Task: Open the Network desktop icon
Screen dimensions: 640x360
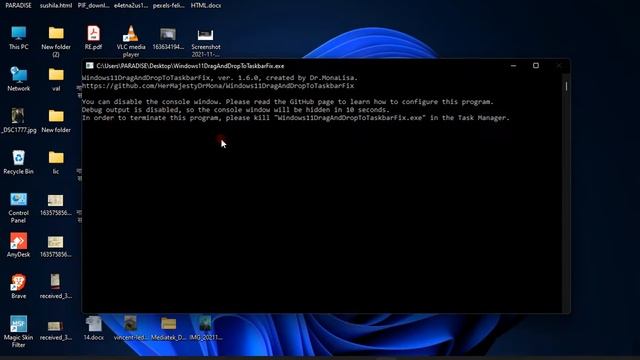Action: click(18, 79)
